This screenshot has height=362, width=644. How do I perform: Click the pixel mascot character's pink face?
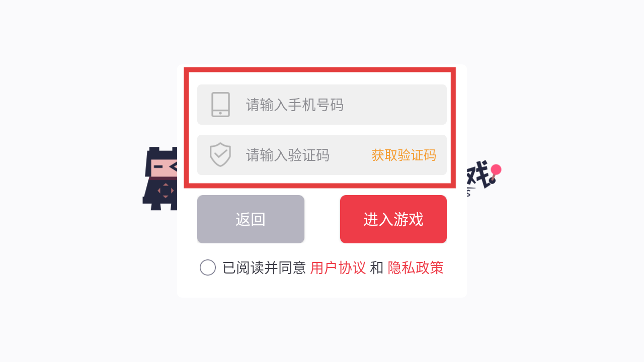pos(163,167)
